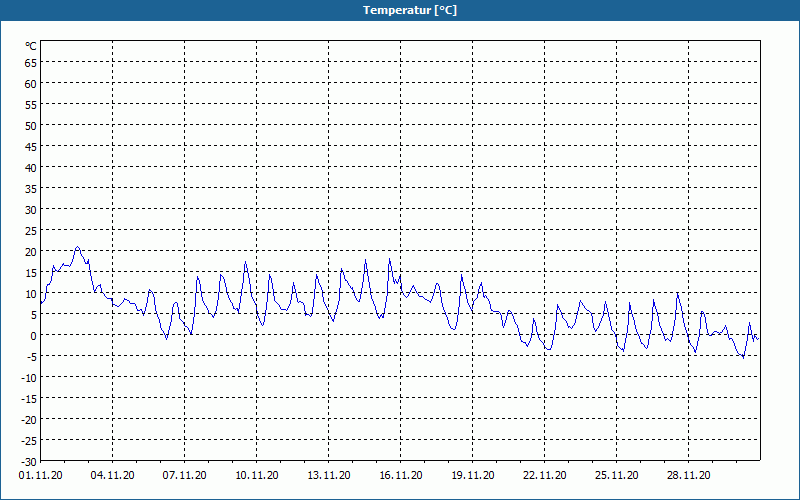Click the 'Temperatur [°C]' chart title

click(410, 10)
